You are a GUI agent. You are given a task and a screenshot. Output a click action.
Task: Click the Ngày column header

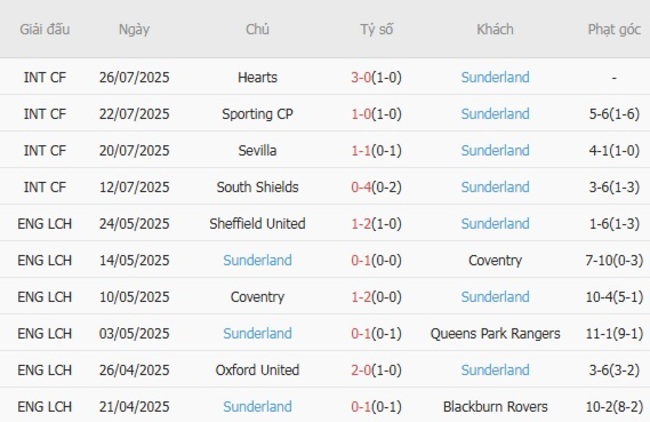134,29
